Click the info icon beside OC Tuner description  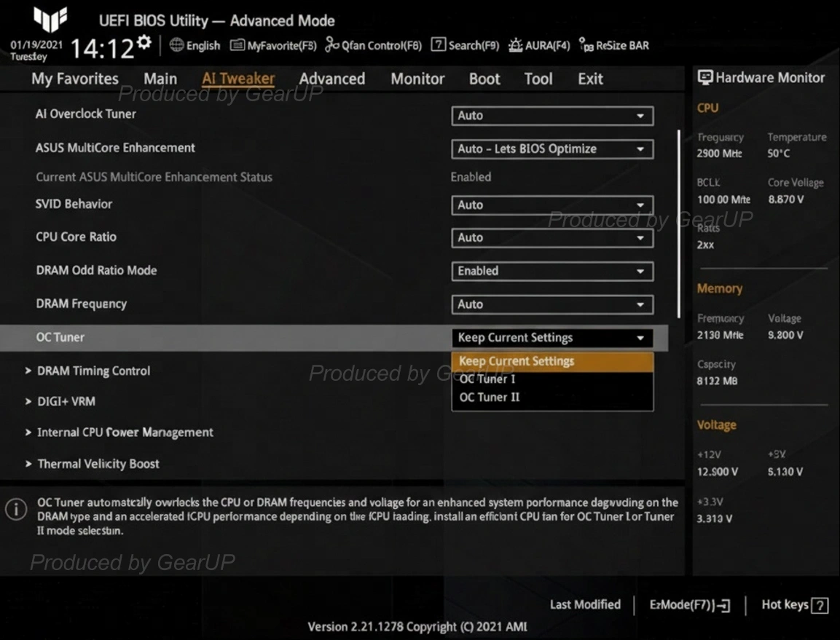[x=16, y=509]
